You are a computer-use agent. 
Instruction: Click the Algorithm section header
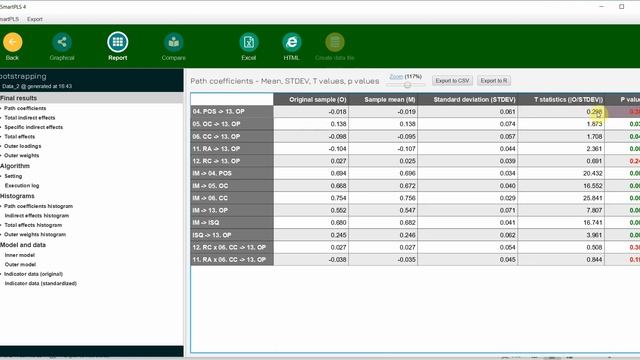point(15,166)
